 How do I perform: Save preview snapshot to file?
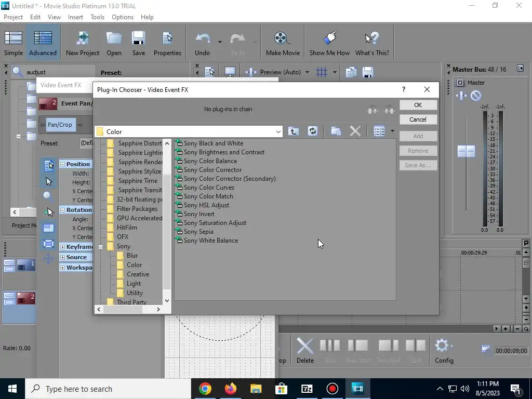coord(368,72)
